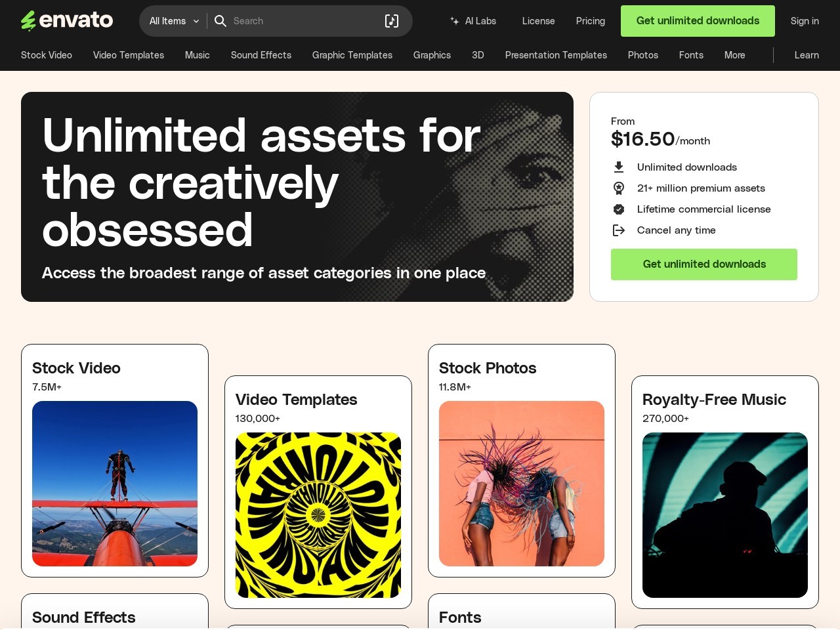This screenshot has width=840, height=630.
Task: Click the AI Labs sparkle icon
Action: pos(455,21)
